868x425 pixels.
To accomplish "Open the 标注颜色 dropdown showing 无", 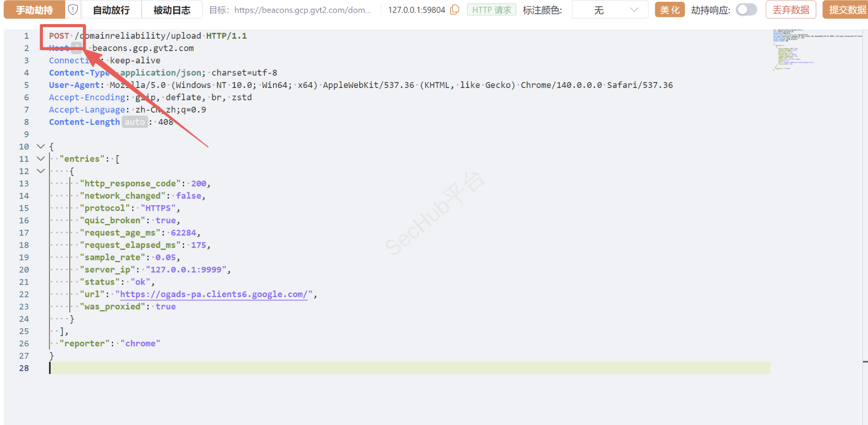I will coord(610,10).
